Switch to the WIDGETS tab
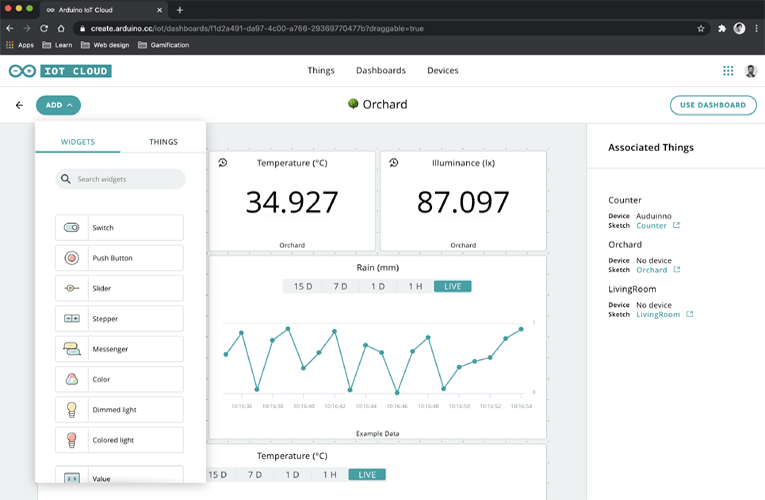 (78, 142)
